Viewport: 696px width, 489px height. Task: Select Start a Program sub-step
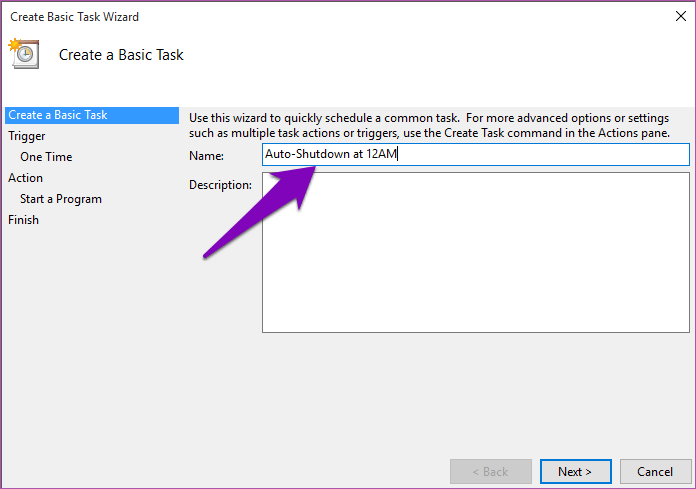61,199
